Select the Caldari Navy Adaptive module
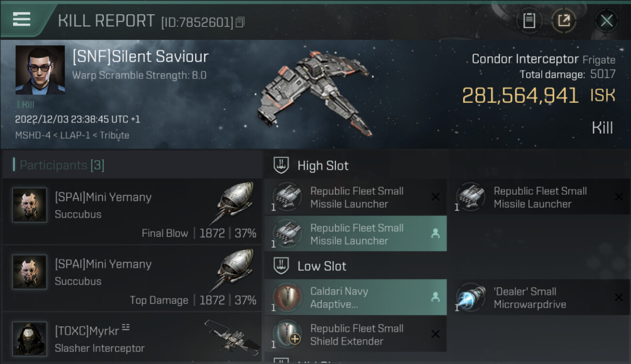The width and height of the screenshot is (631, 364). tap(355, 298)
